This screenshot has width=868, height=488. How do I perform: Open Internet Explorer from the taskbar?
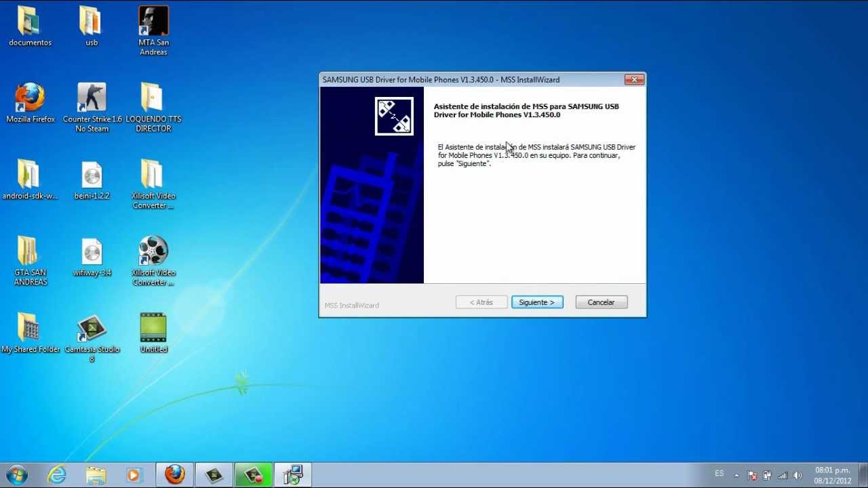tap(57, 475)
